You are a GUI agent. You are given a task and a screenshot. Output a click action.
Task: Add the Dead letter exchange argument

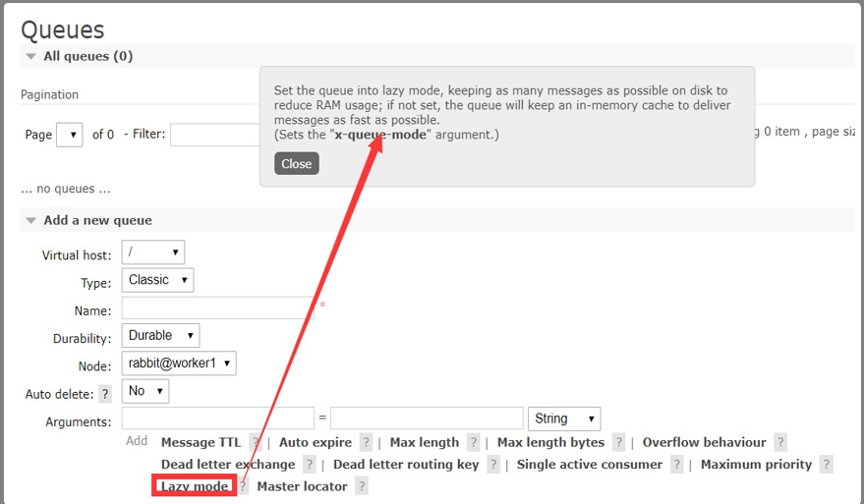pyautogui.click(x=228, y=465)
